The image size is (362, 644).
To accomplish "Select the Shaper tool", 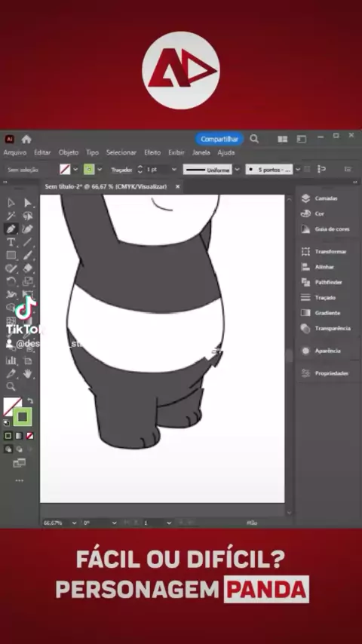I will 11,268.
